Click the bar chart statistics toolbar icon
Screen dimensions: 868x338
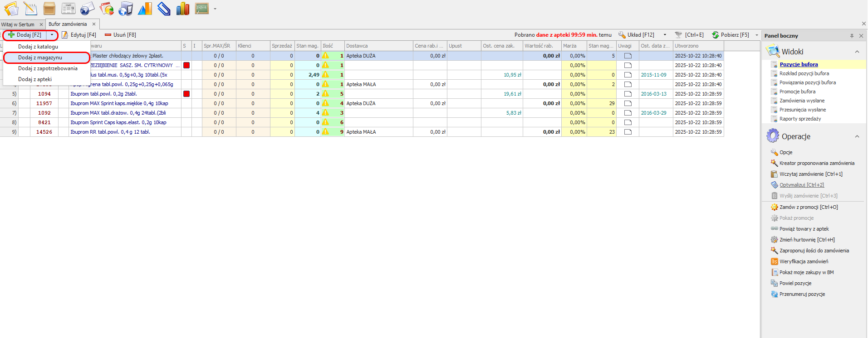tap(182, 9)
